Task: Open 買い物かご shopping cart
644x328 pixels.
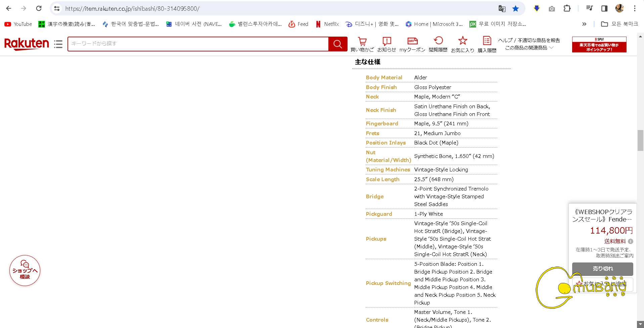Action: pyautogui.click(x=362, y=44)
